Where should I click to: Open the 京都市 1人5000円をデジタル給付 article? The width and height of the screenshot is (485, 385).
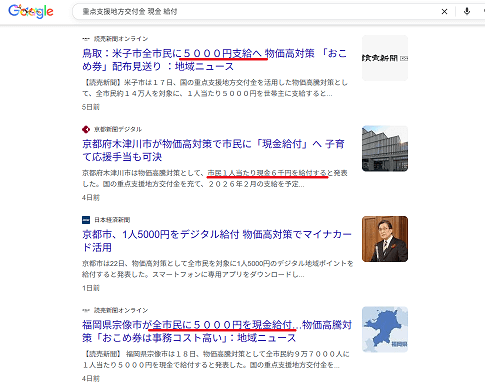(217, 241)
